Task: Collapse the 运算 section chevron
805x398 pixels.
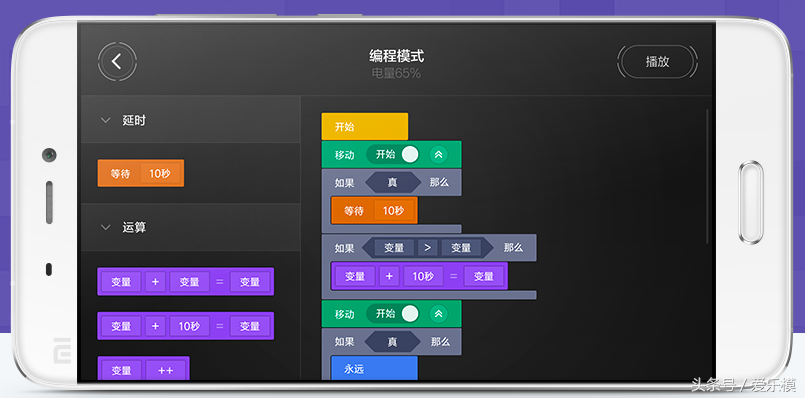Action: tap(106, 228)
